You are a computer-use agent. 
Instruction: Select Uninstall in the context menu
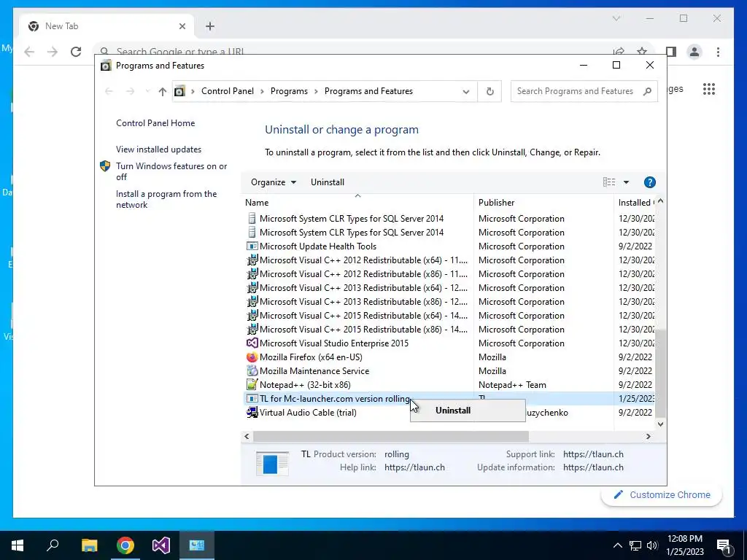tap(452, 411)
